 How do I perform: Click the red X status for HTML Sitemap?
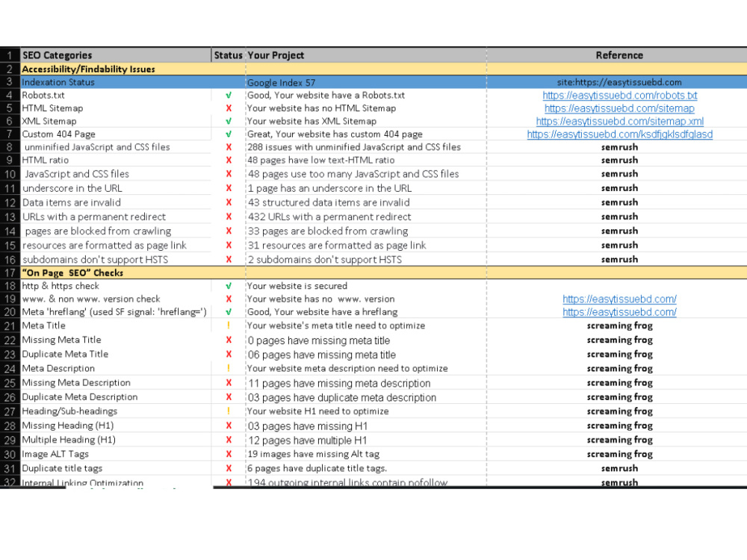coord(229,108)
